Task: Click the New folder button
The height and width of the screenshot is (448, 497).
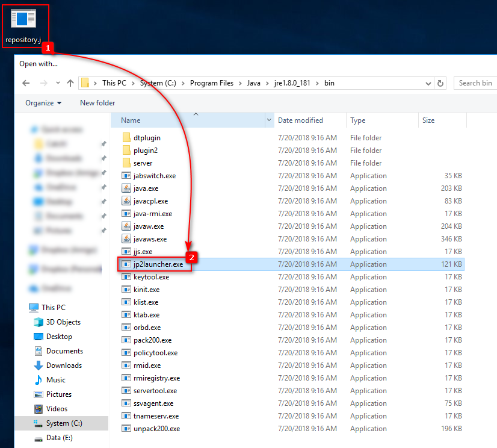Action: [97, 103]
